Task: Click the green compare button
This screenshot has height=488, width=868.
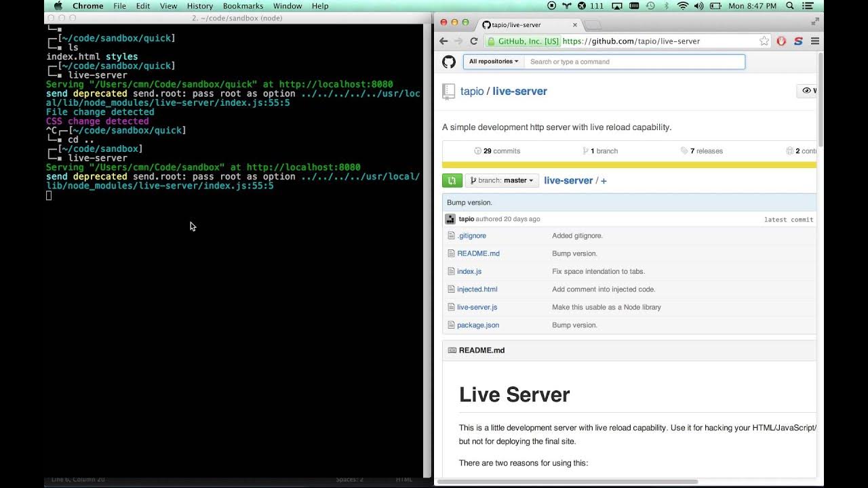Action: (452, 180)
